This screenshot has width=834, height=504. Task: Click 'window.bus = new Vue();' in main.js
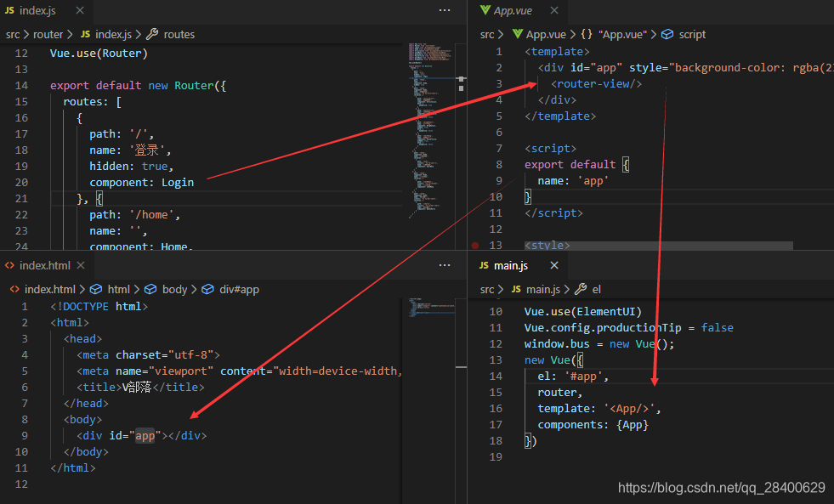point(599,344)
